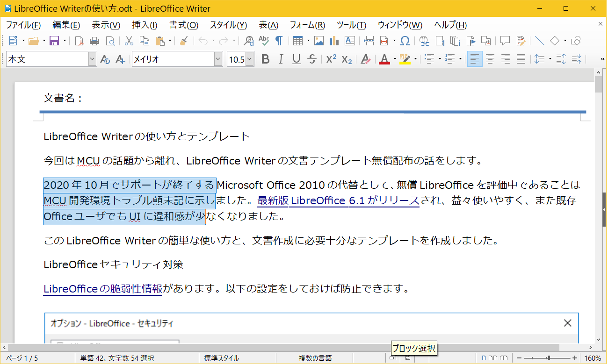
Task: Toggle Superscript
Action: click(x=332, y=59)
